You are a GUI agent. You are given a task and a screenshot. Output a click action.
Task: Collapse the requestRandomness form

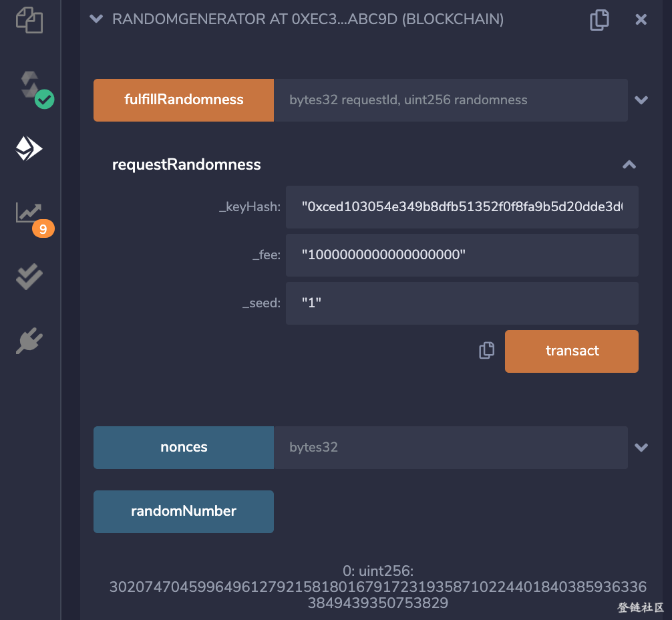pos(629,164)
